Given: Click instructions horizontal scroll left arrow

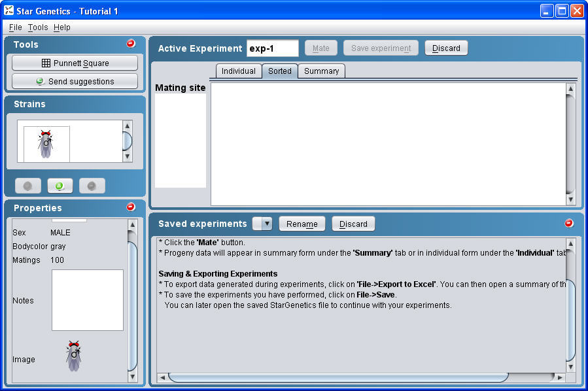Looking at the screenshot, I should pos(162,377).
